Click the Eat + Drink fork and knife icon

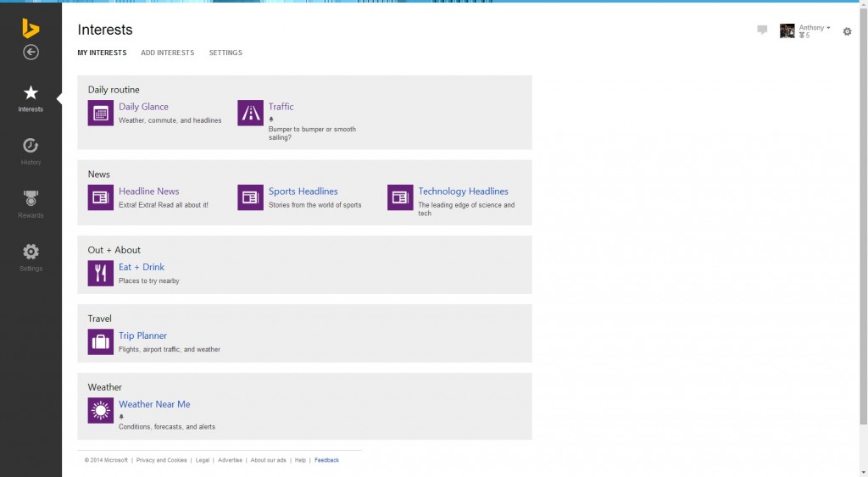point(101,274)
